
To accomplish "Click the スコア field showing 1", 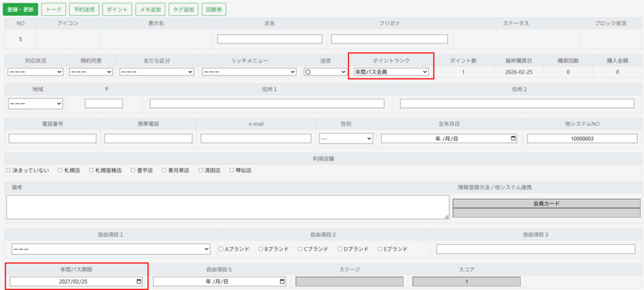I will (466, 281).
